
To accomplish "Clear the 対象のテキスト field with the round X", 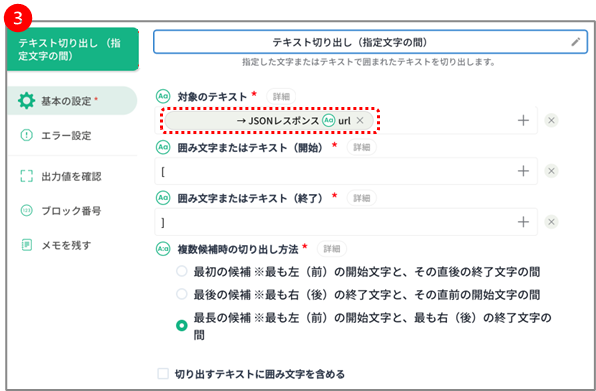I will pyautogui.click(x=551, y=120).
